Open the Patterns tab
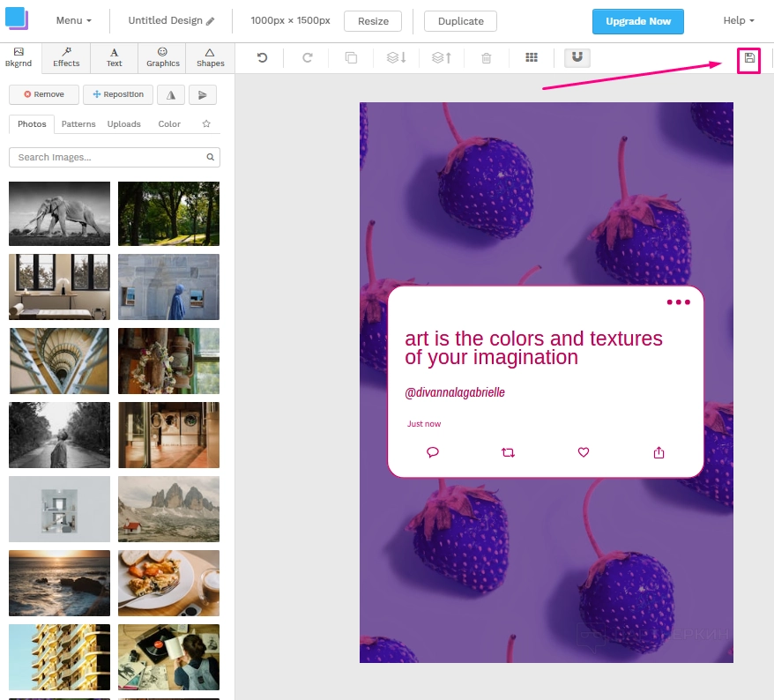This screenshot has width=774, height=700. 78,124
